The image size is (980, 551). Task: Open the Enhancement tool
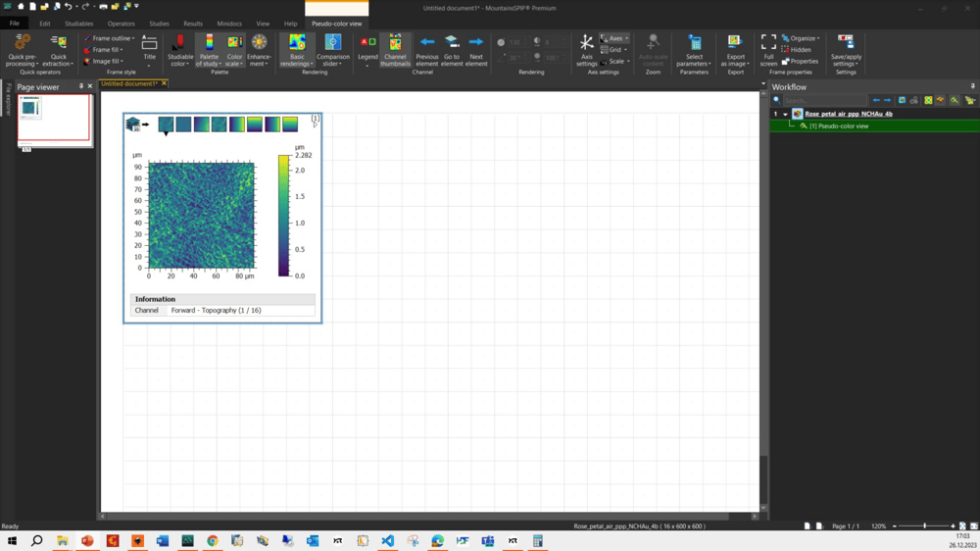tap(259, 50)
